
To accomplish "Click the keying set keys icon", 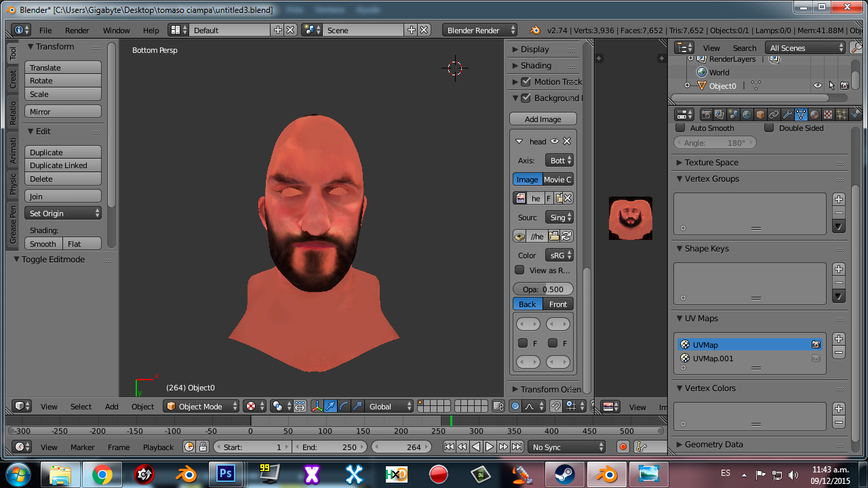I will [642, 447].
